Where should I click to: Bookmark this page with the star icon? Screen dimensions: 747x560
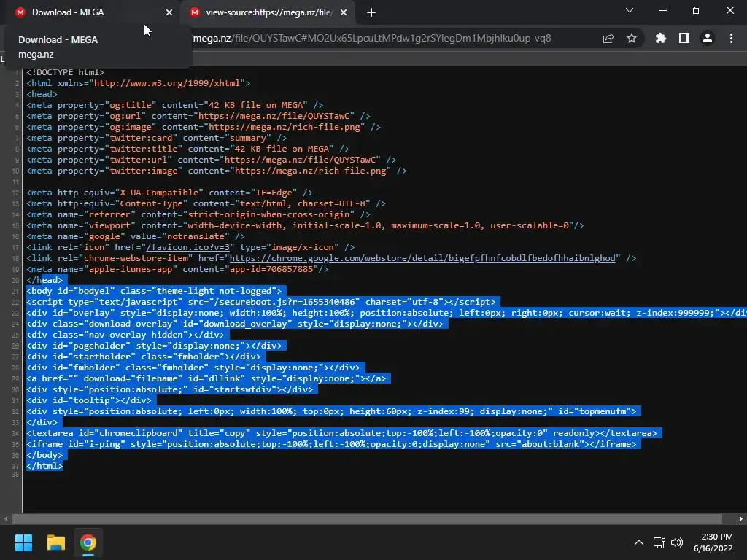(x=632, y=39)
